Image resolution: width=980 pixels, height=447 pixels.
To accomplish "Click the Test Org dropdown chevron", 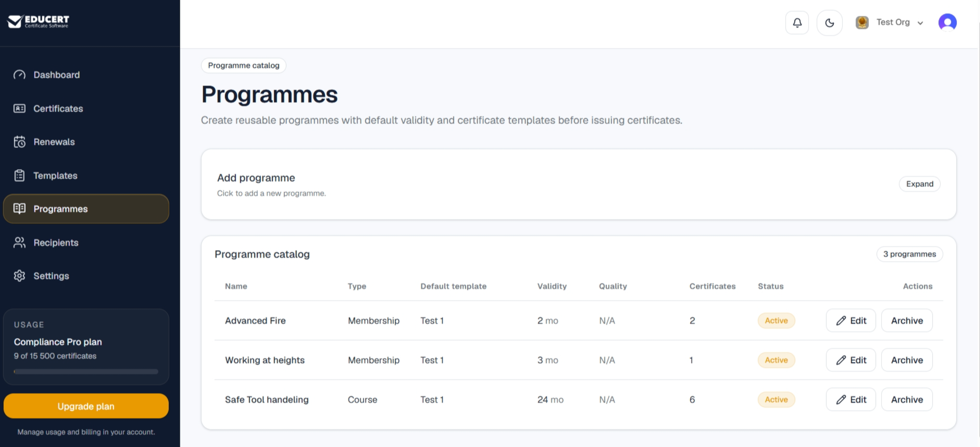I will pyautogui.click(x=920, y=23).
